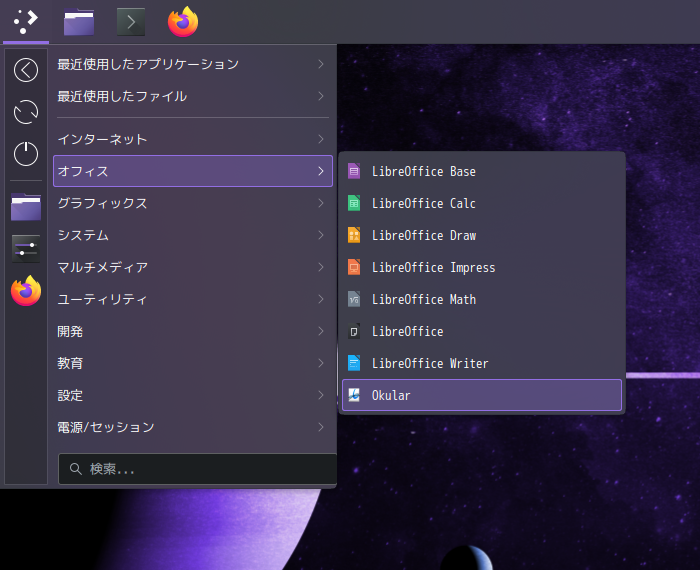Click the 検索... search field
The height and width of the screenshot is (570, 700).
point(197,469)
